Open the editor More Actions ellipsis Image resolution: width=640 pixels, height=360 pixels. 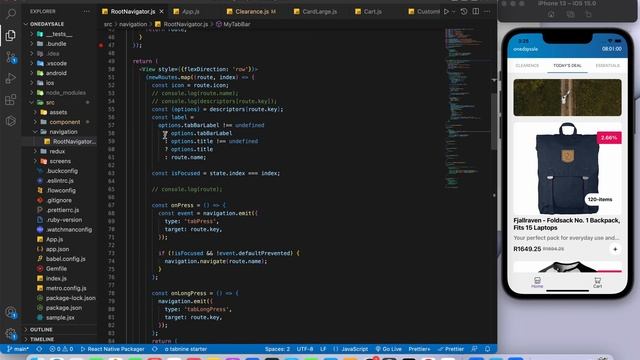pos(487,11)
